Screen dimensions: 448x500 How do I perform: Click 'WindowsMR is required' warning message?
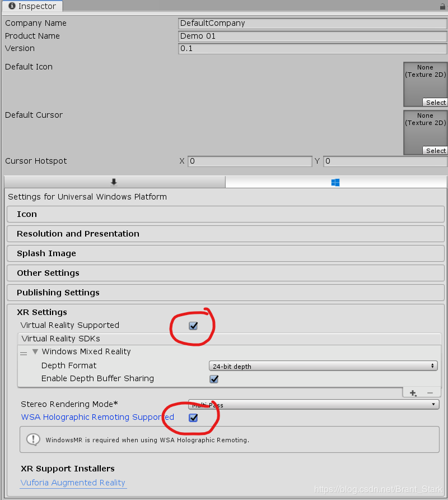[147, 440]
